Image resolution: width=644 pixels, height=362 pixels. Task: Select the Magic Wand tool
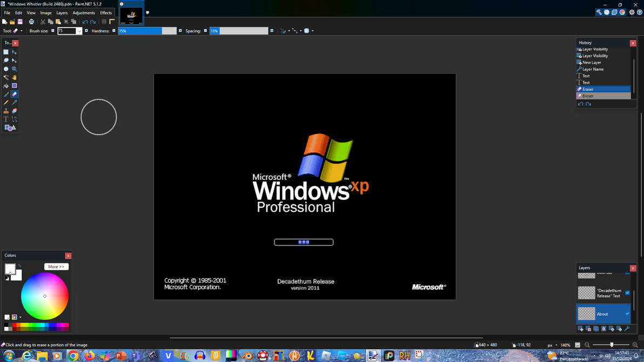point(6,77)
